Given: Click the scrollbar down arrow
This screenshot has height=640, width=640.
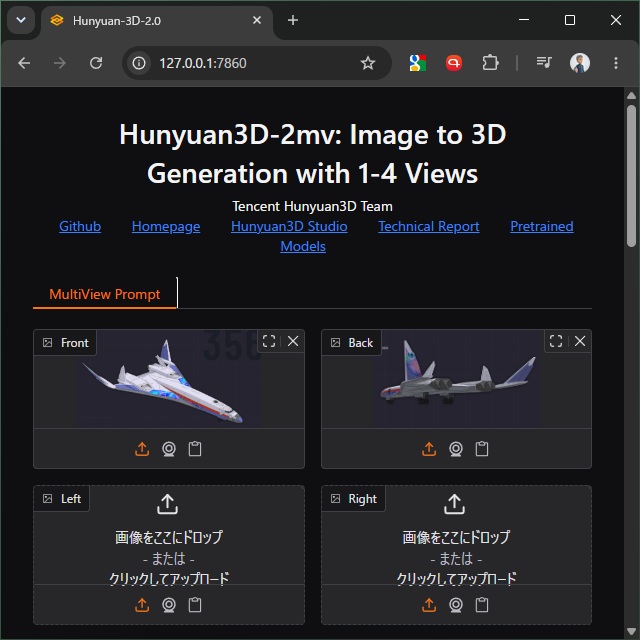Looking at the screenshot, I should [x=631, y=631].
